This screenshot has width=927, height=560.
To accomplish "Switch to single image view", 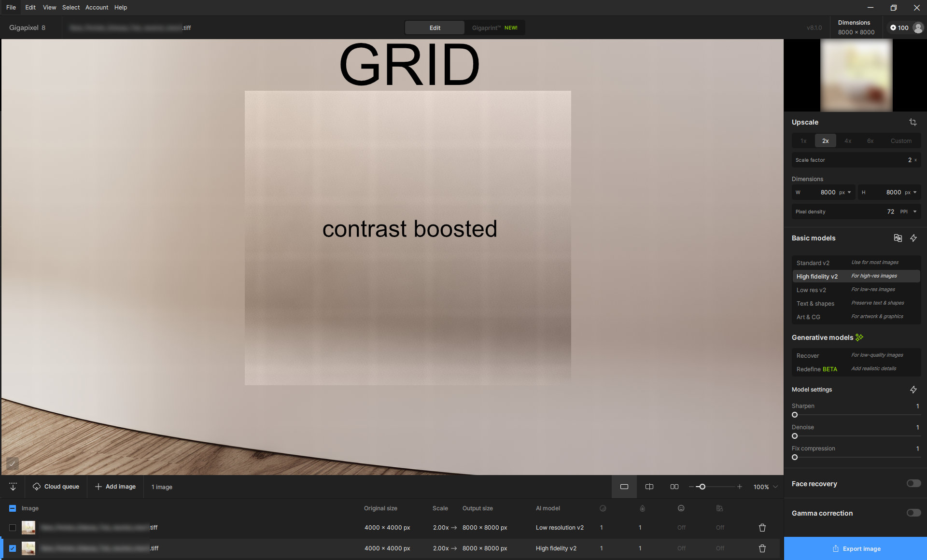I will (x=624, y=487).
